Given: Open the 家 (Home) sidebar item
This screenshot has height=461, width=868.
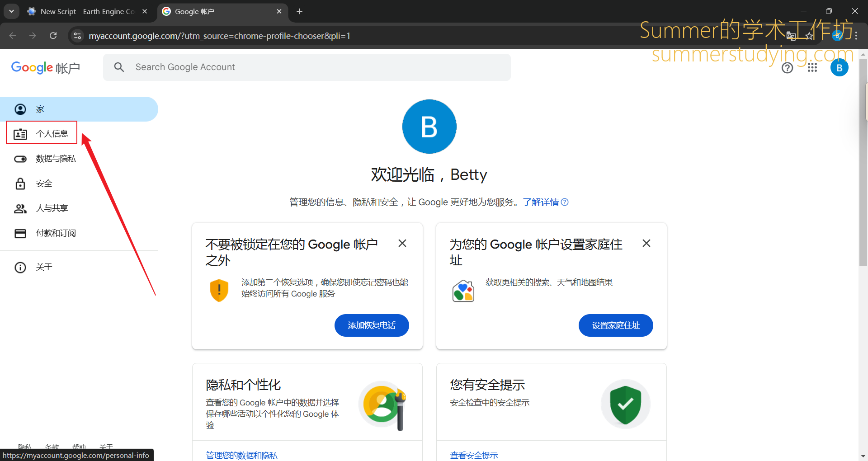Looking at the screenshot, I should [79, 109].
